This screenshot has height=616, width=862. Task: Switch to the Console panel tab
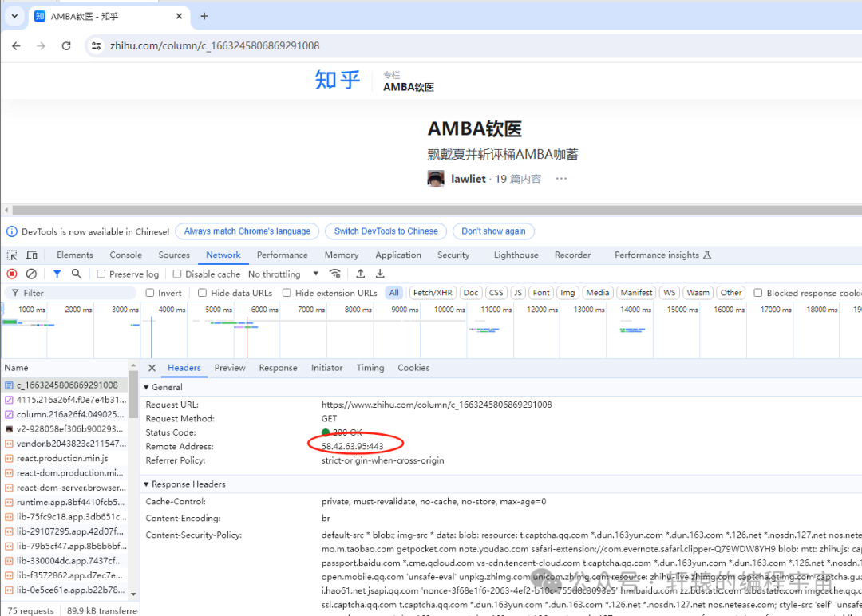pos(126,255)
